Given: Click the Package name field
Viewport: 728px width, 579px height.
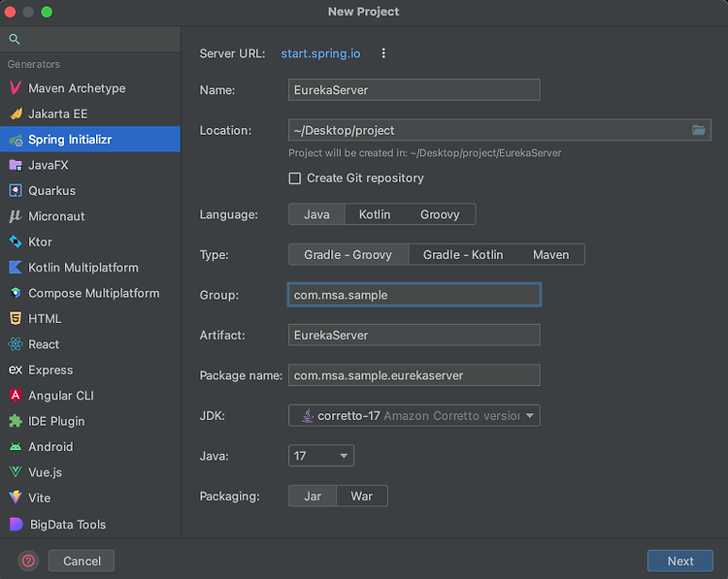Looking at the screenshot, I should coord(414,375).
